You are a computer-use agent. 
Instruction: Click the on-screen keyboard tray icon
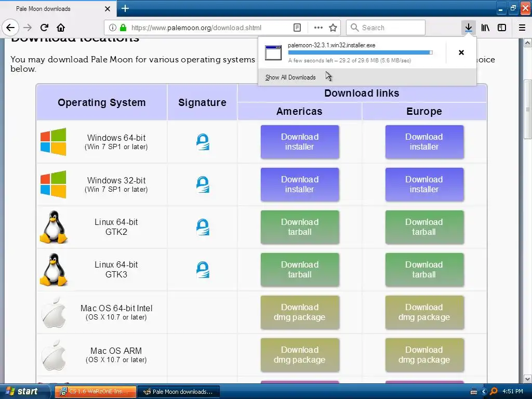[474, 392]
